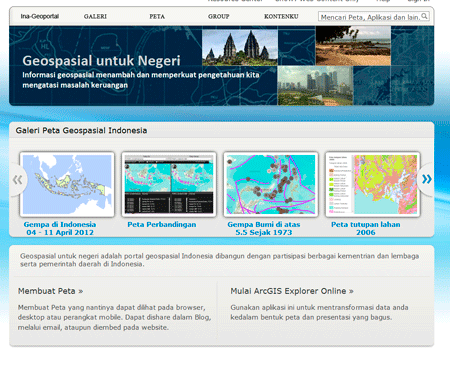Open the Membuat Peta » link
Viewport: 450px width, 369px height.
(x=50, y=291)
